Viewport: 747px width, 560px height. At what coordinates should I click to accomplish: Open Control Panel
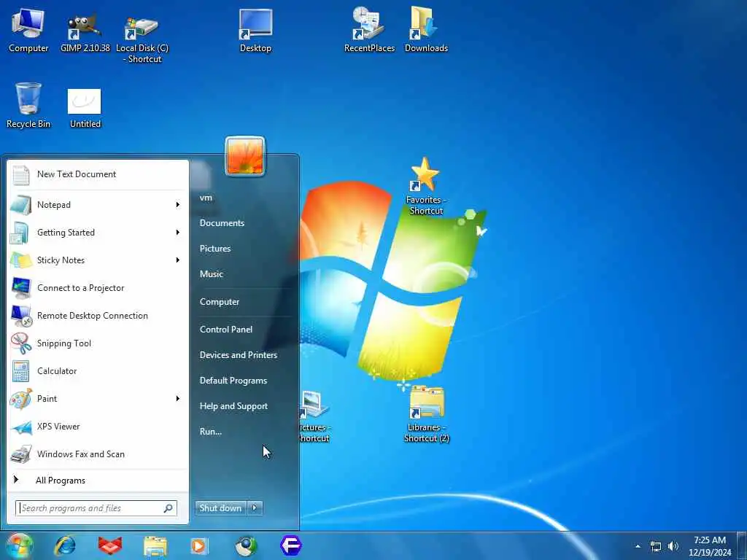226,330
